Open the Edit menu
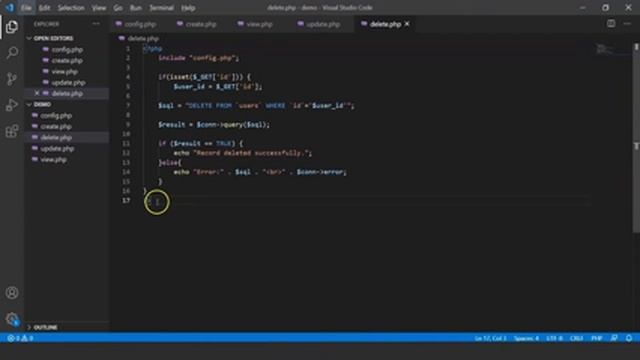 point(44,8)
